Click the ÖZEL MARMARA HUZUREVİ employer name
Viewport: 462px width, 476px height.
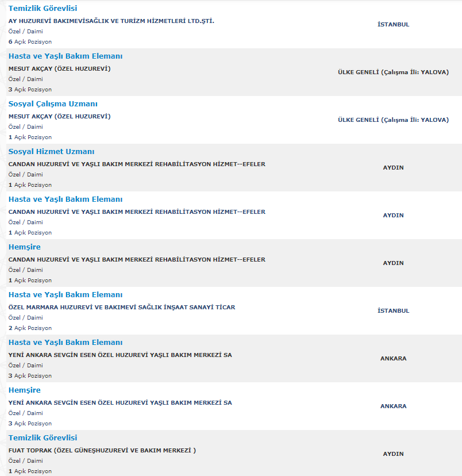pos(122,307)
